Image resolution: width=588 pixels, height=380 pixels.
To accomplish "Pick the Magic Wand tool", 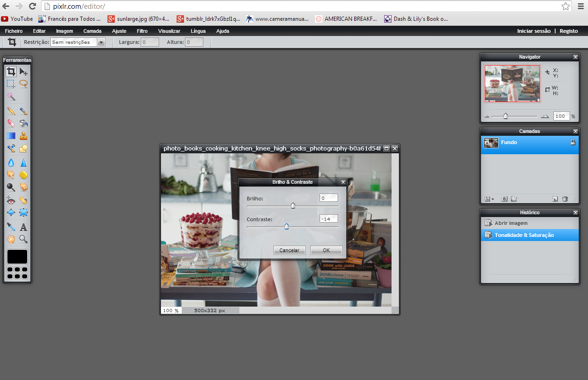I will tap(11, 97).
